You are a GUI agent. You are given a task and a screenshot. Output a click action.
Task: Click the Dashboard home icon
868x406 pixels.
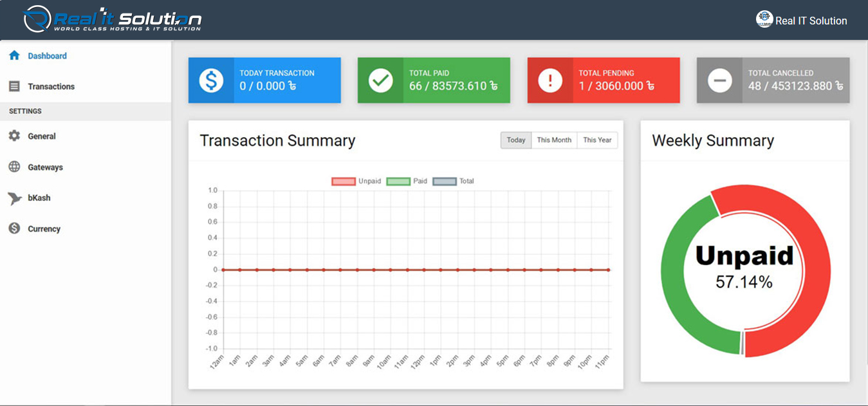click(x=14, y=56)
